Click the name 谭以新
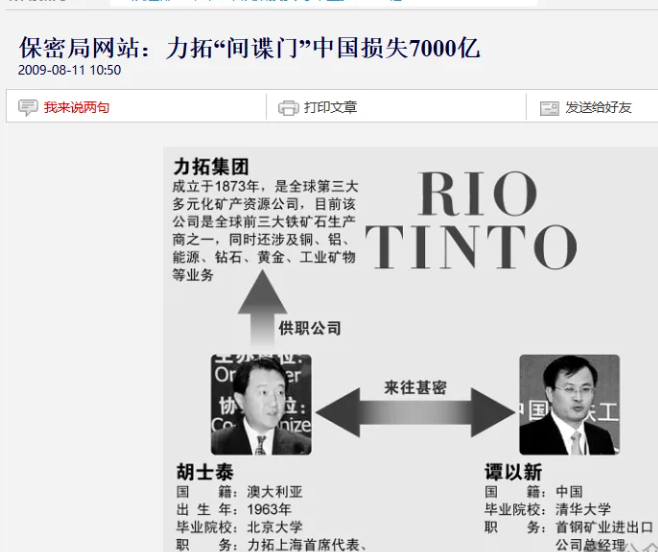This screenshot has height=552, width=658. pos(513,472)
